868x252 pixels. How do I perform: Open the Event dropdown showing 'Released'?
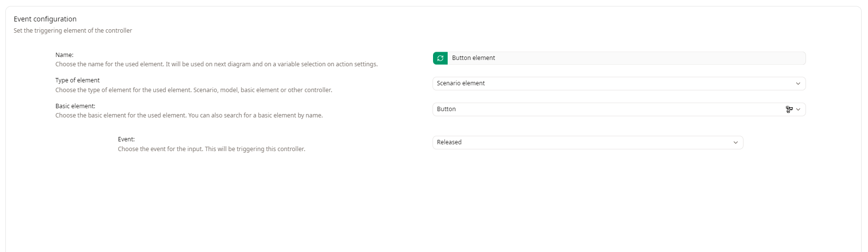[581, 143]
